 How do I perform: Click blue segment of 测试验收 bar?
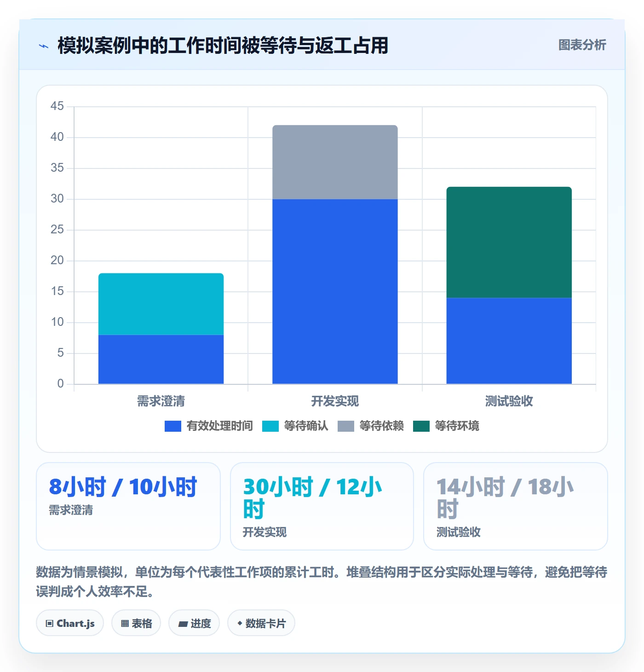[509, 341]
